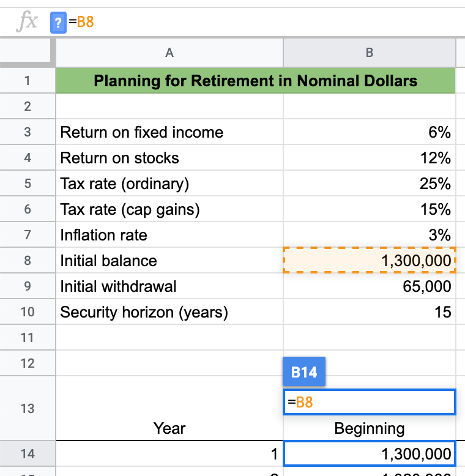The width and height of the screenshot is (465, 476).
Task: Click the 'Inflation rate' cell
Action: (169, 235)
